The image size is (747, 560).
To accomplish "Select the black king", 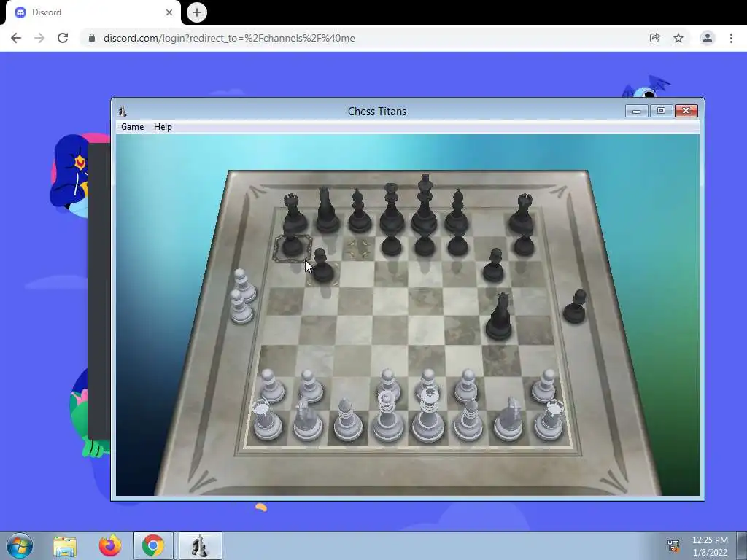I will pyautogui.click(x=425, y=209).
